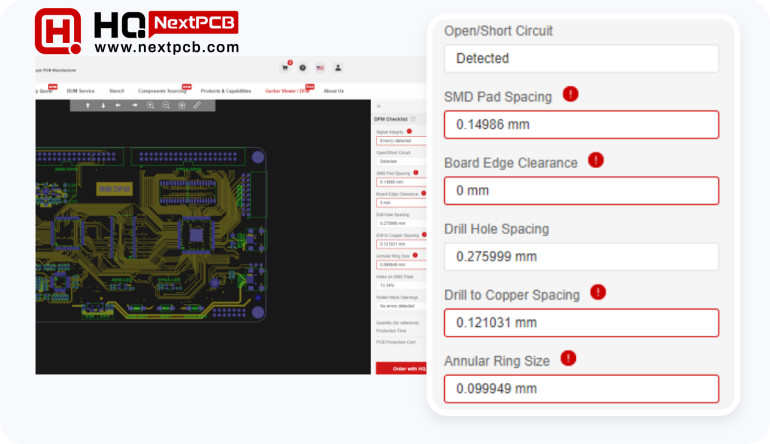Zoom out of the PCB view
The height and width of the screenshot is (444, 770).
click(166, 105)
